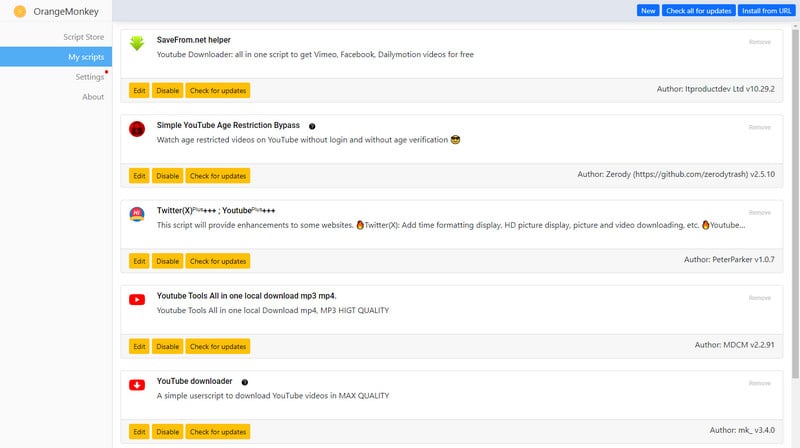Screen dimensions: 800x448
Task: Remove the YouTube downloader script
Action: pyautogui.click(x=760, y=383)
